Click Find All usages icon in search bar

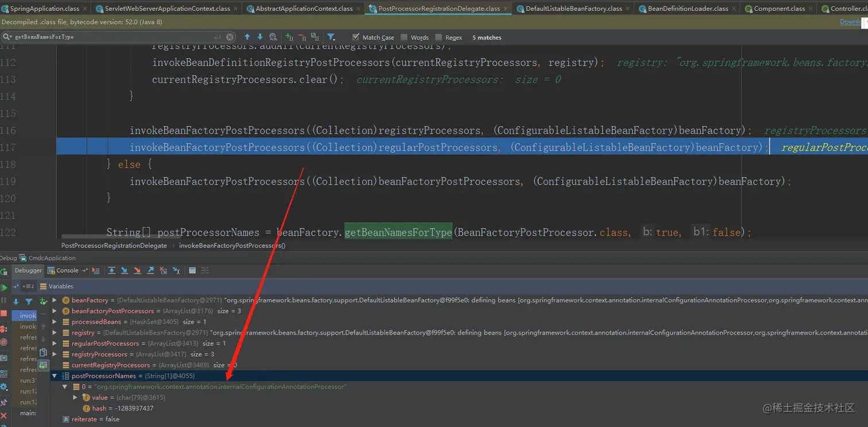coord(273,37)
